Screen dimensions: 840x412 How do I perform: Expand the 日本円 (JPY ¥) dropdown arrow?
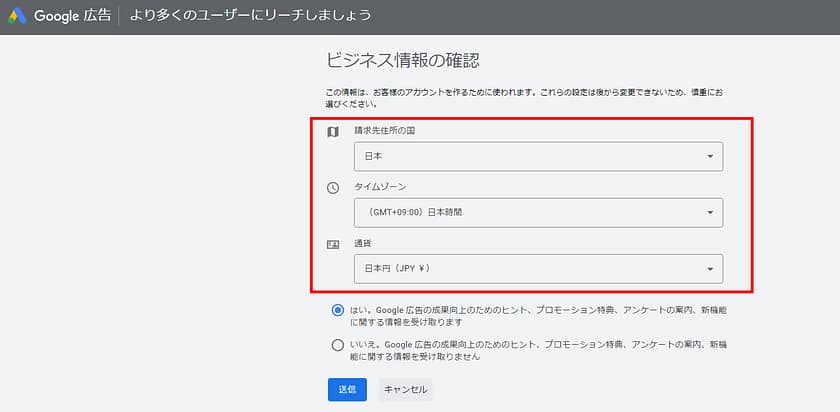(709, 269)
